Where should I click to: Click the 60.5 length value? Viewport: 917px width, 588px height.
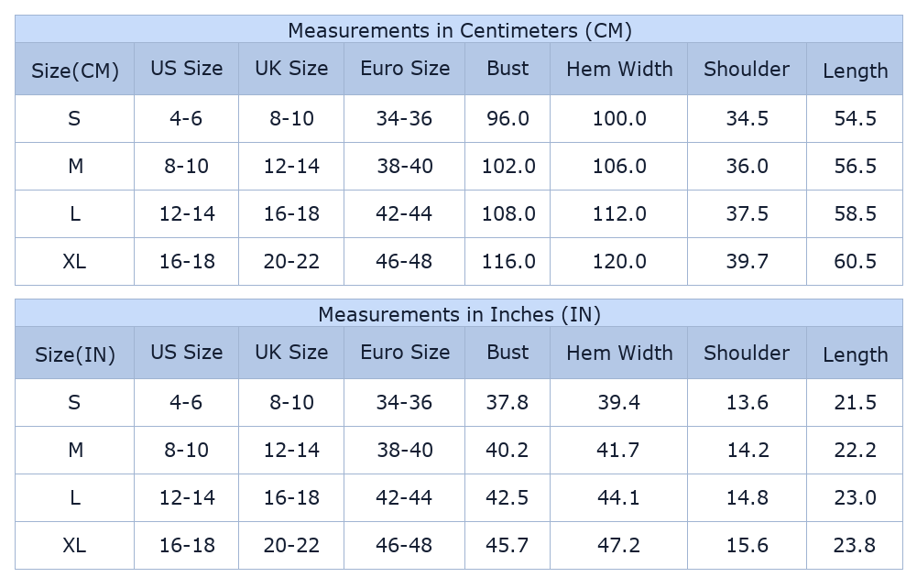pos(855,262)
